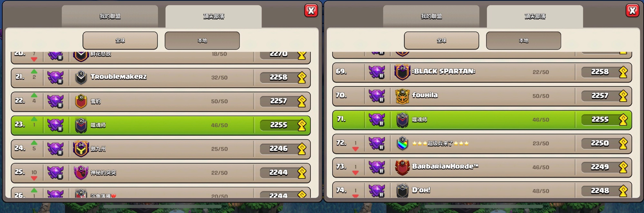
Task: Click the FouHila clan badge icon
Action: point(402,96)
